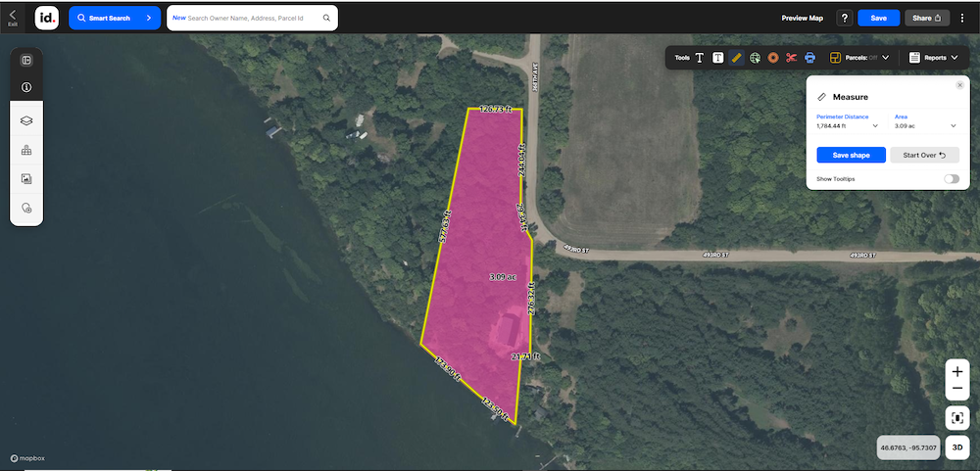Switch to 3D map view

coord(956,447)
